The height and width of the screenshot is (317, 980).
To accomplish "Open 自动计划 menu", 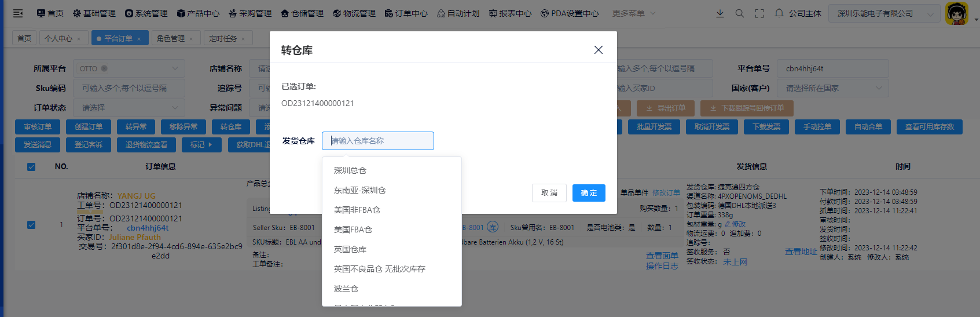I will click(459, 13).
